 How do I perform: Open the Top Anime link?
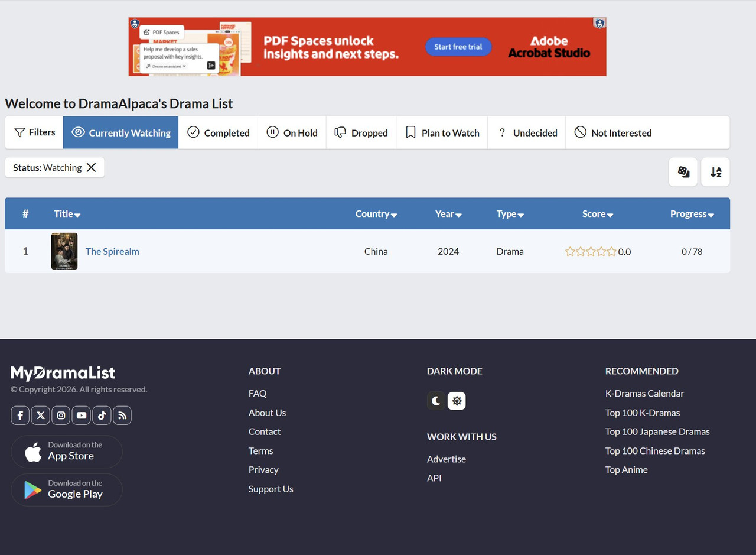pos(626,469)
